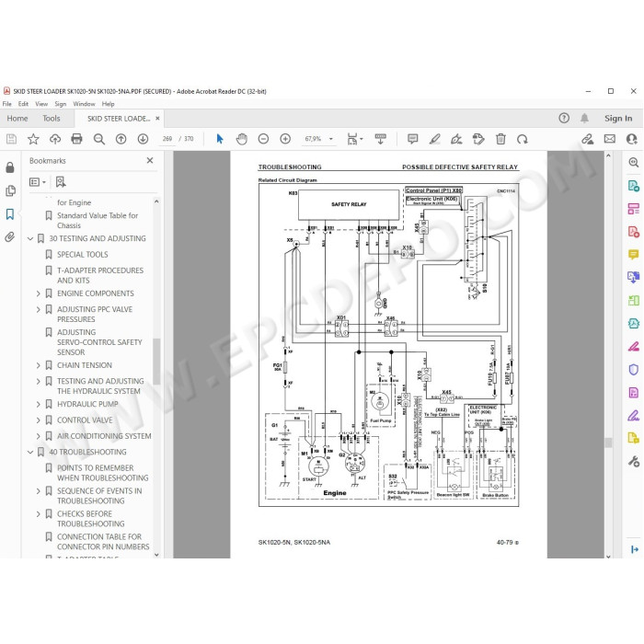The height and width of the screenshot is (644, 644).
Task: Open the help question mark icon
Action: pos(564,119)
